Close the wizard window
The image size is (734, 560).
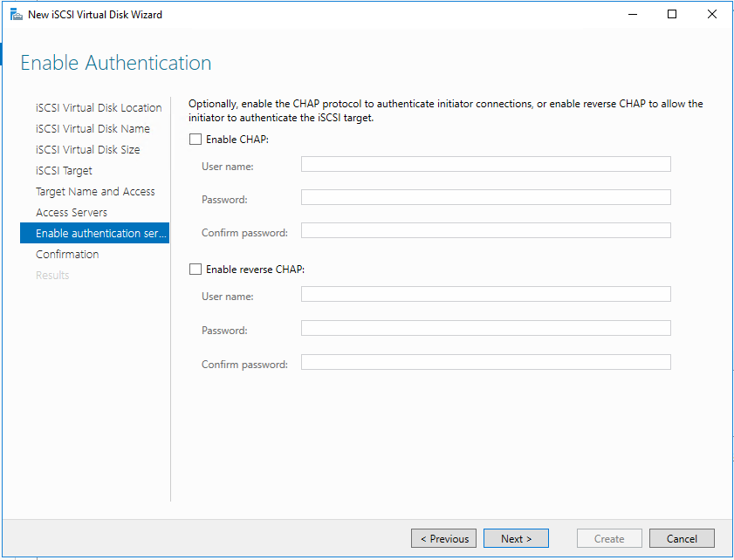click(x=711, y=15)
